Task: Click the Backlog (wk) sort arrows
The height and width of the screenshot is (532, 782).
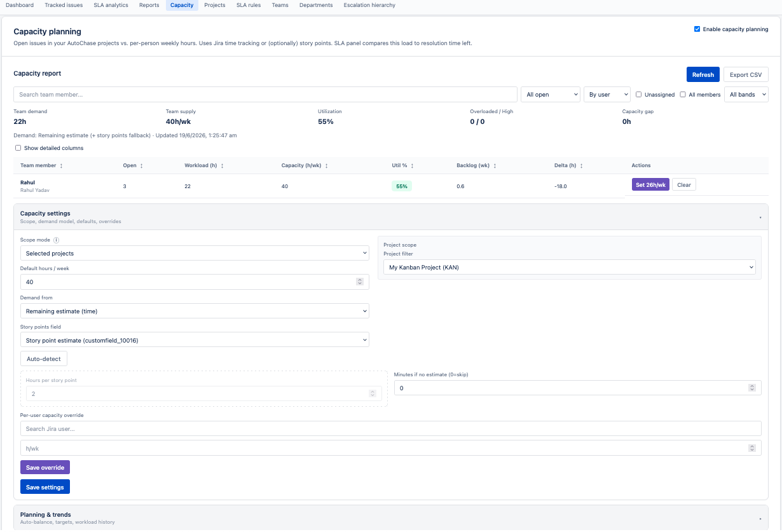Action: pyautogui.click(x=495, y=166)
